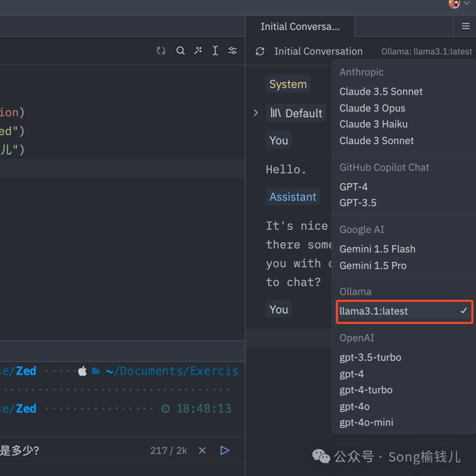Click the search icon in editor toolbar
This screenshot has height=476, width=476.
tap(180, 50)
